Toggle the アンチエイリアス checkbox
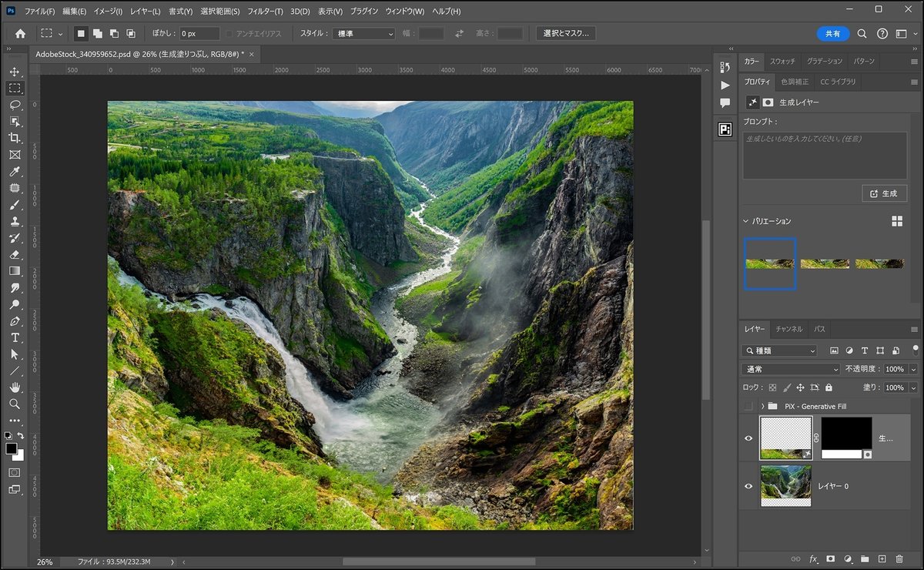This screenshot has height=570, width=924. tap(229, 34)
